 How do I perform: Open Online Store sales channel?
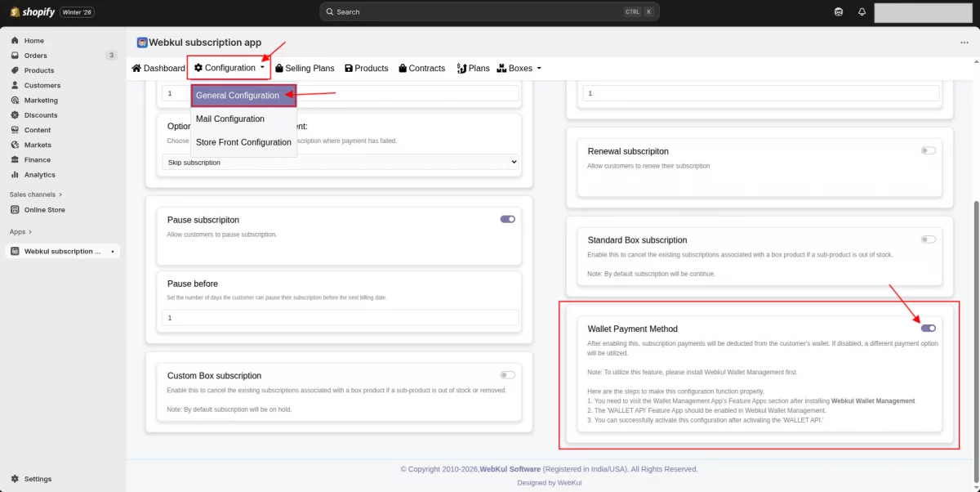pos(44,210)
